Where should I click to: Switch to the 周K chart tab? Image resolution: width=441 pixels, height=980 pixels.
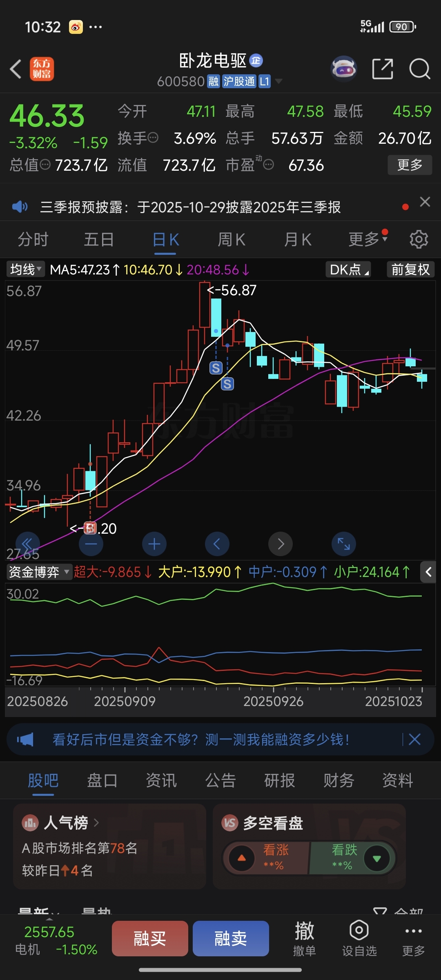(232, 239)
